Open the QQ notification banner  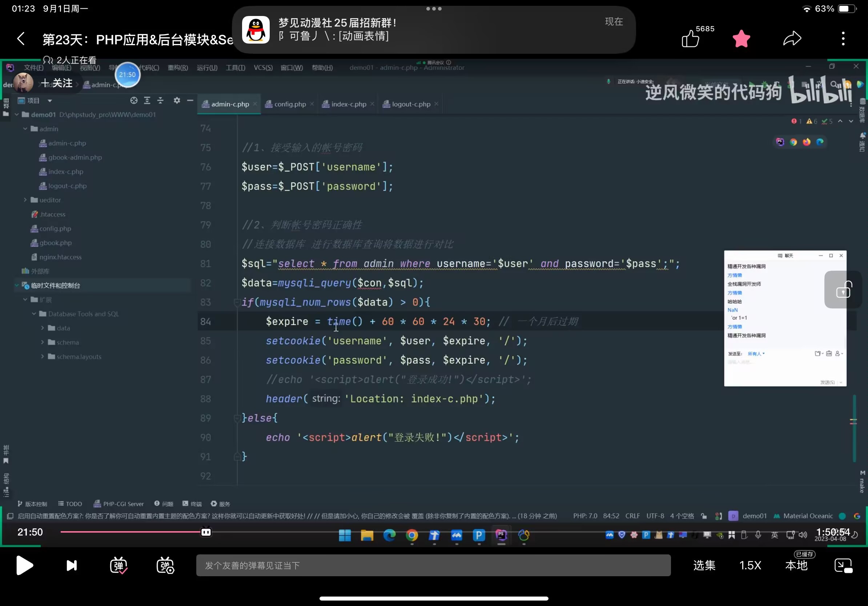[x=433, y=29]
